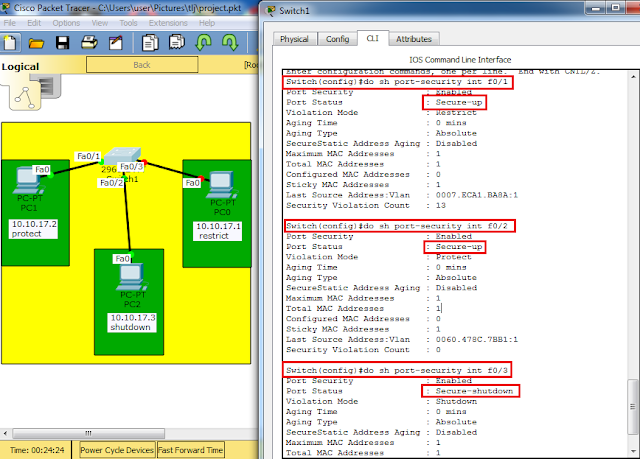Switch to the Physical tab in Switch1
Image resolution: width=640 pixels, height=459 pixels.
click(294, 39)
